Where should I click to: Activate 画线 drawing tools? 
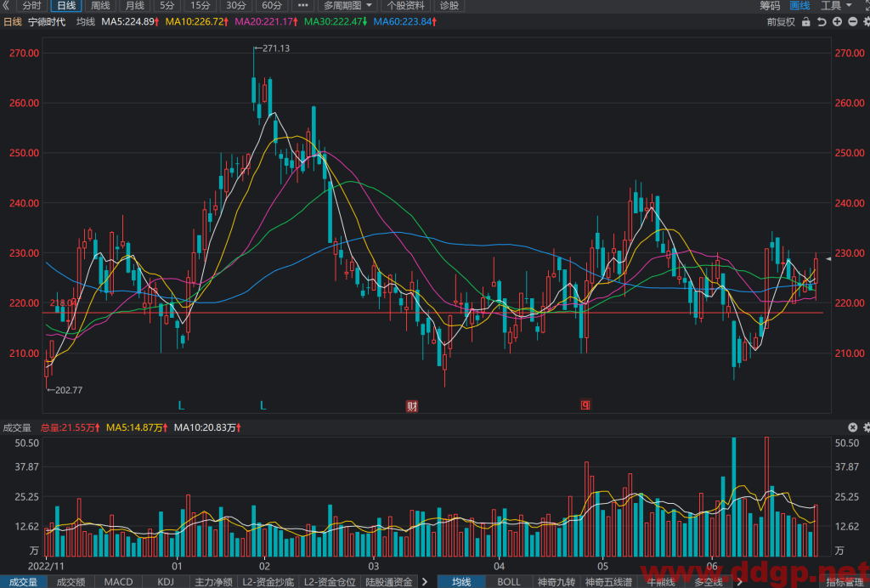click(x=799, y=6)
